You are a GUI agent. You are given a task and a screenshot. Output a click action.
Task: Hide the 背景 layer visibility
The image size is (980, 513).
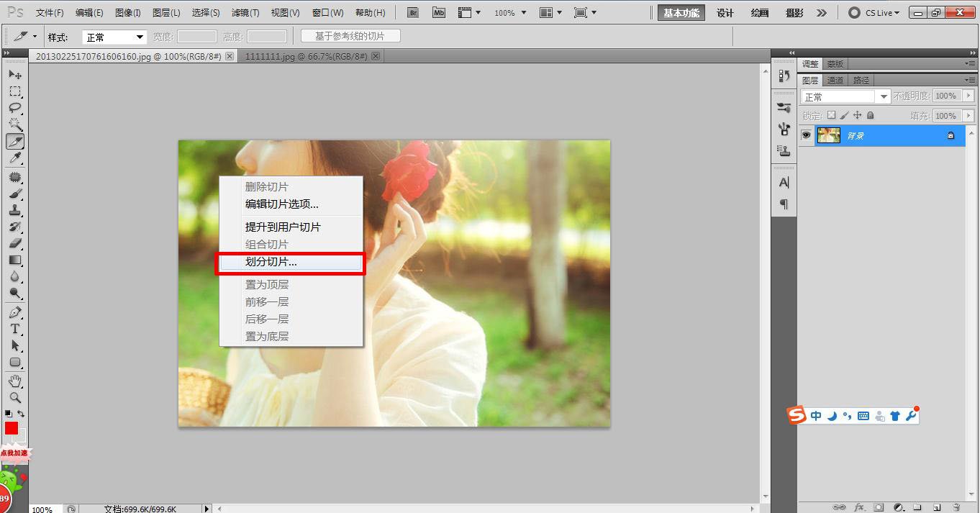[x=806, y=135]
